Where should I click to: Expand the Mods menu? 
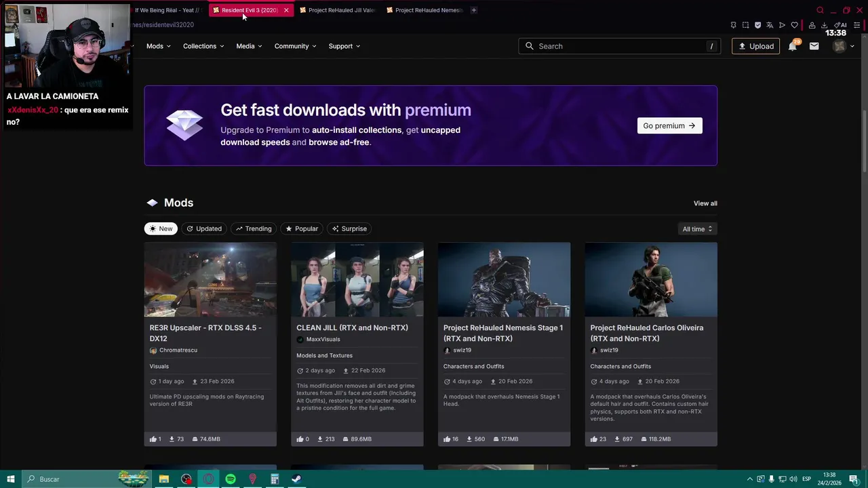coord(158,46)
